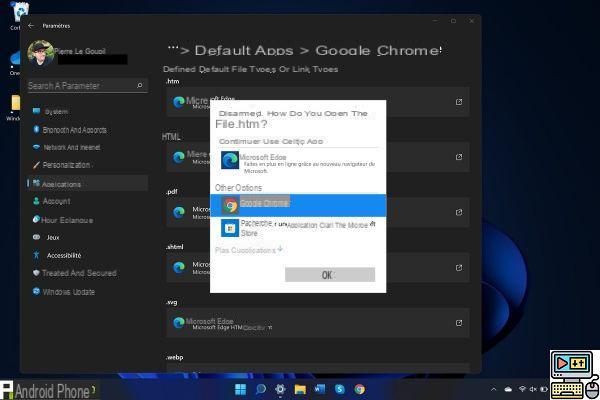The width and height of the screenshot is (600, 400).
Task: Open external-link icon on .htm row
Action: point(459,102)
